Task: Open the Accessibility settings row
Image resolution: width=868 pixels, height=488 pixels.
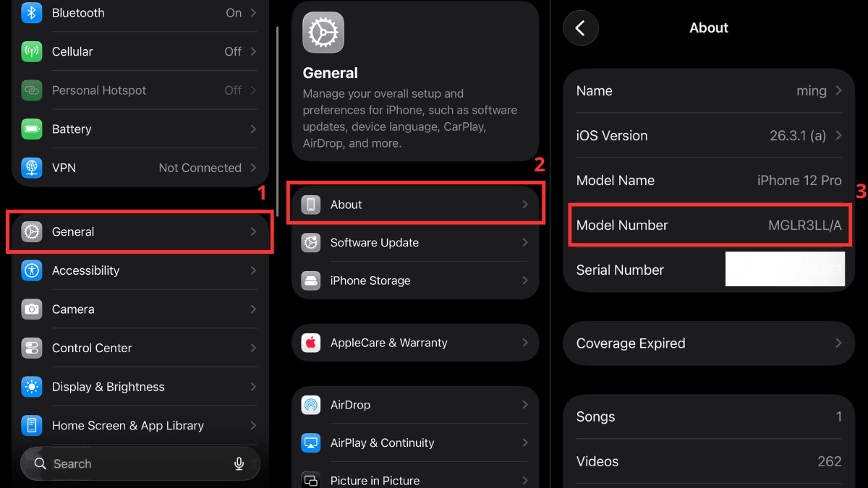Action: click(x=140, y=270)
